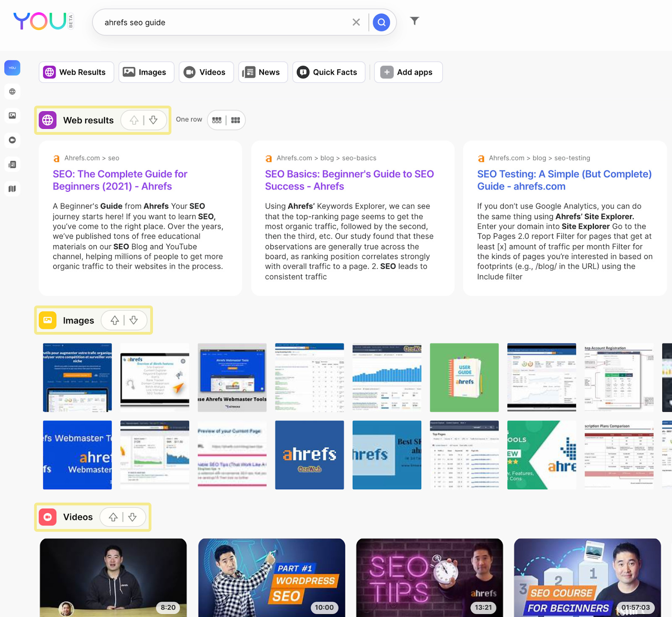Clear the search query with the X icon

coord(356,22)
